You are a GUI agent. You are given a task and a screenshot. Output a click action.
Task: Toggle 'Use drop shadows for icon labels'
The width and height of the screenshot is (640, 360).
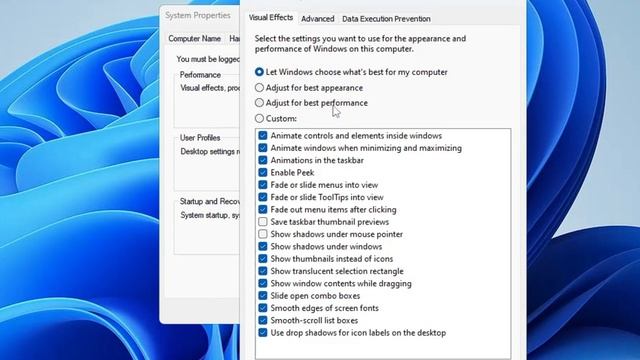point(263,333)
